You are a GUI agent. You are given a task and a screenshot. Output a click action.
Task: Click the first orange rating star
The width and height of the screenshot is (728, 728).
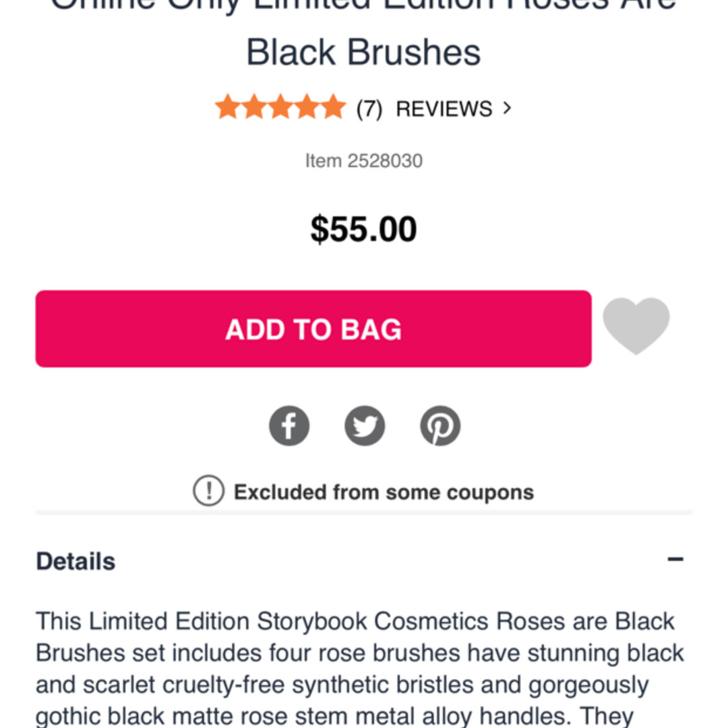pos(228,108)
